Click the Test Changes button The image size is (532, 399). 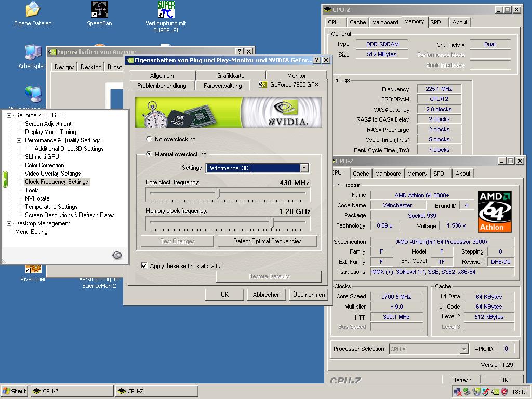(178, 241)
